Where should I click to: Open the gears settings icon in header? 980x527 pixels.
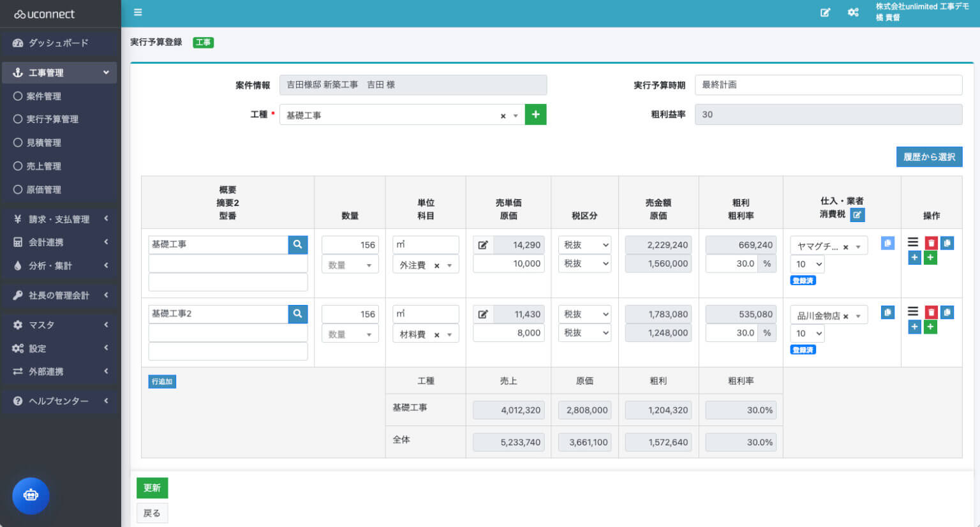pos(853,12)
